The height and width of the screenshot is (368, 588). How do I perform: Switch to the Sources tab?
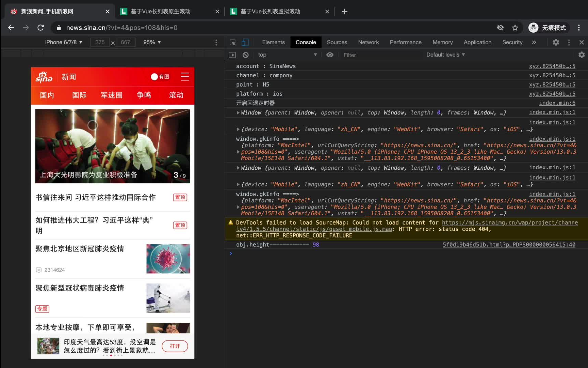click(x=337, y=42)
